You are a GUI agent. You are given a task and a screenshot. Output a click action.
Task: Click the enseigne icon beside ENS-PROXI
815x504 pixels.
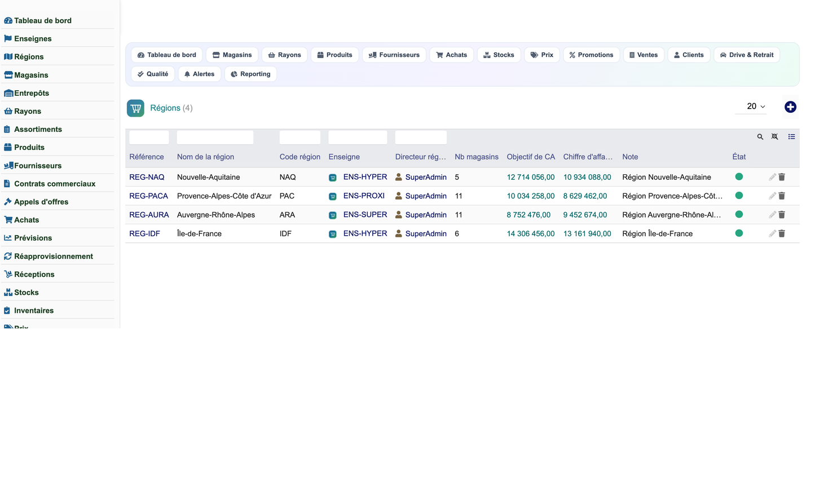tap(333, 196)
